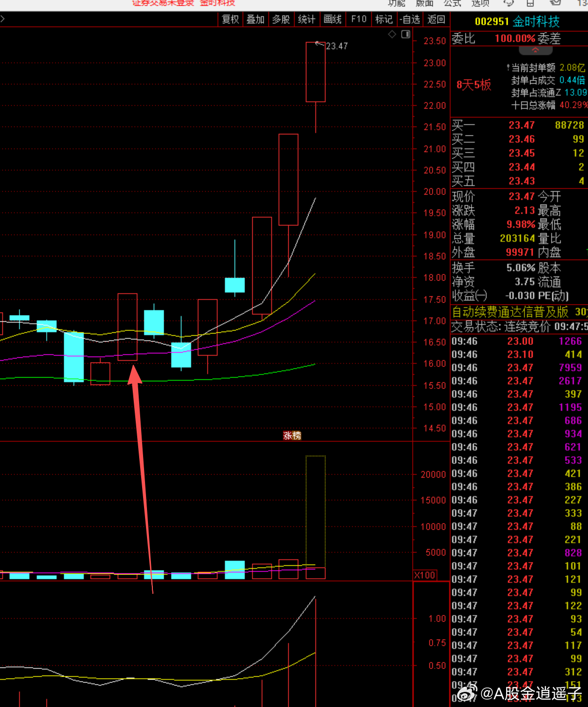Viewport: 588px width, 707px height.
Task: Select the tick trade with volume 828
Action: 517,553
